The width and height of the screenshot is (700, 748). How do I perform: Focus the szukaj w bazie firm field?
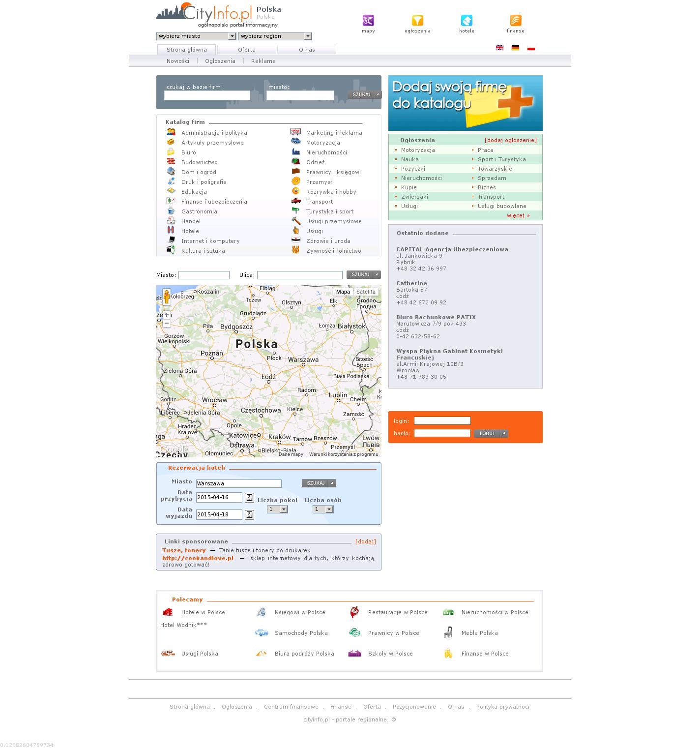pyautogui.click(x=207, y=95)
